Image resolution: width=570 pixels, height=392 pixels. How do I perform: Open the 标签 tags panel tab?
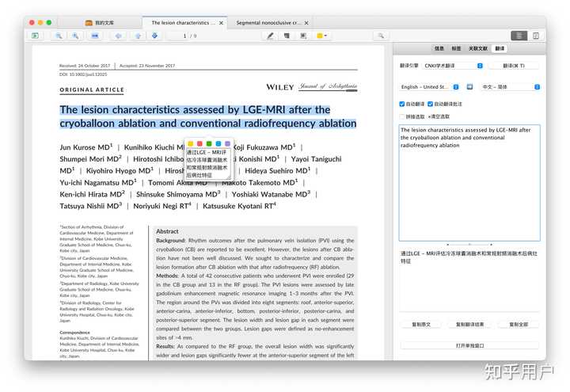[456, 48]
